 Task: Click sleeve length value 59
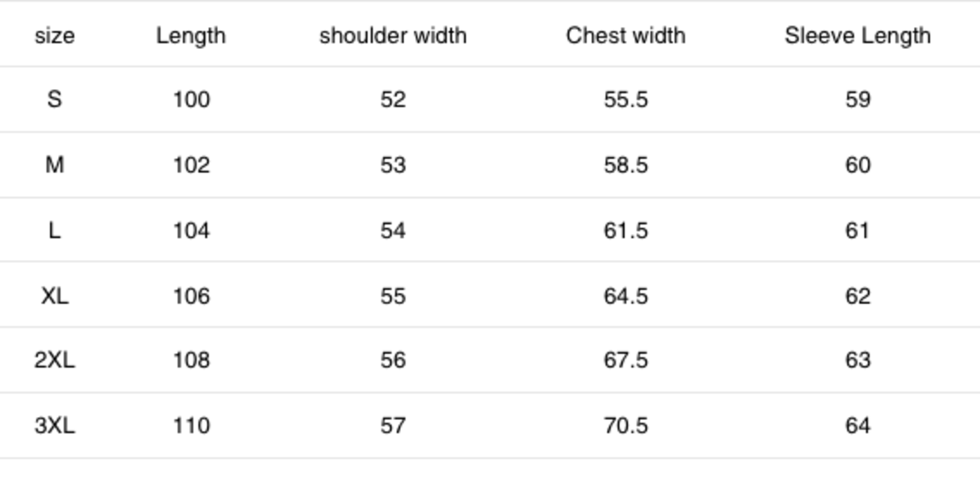pos(857,100)
